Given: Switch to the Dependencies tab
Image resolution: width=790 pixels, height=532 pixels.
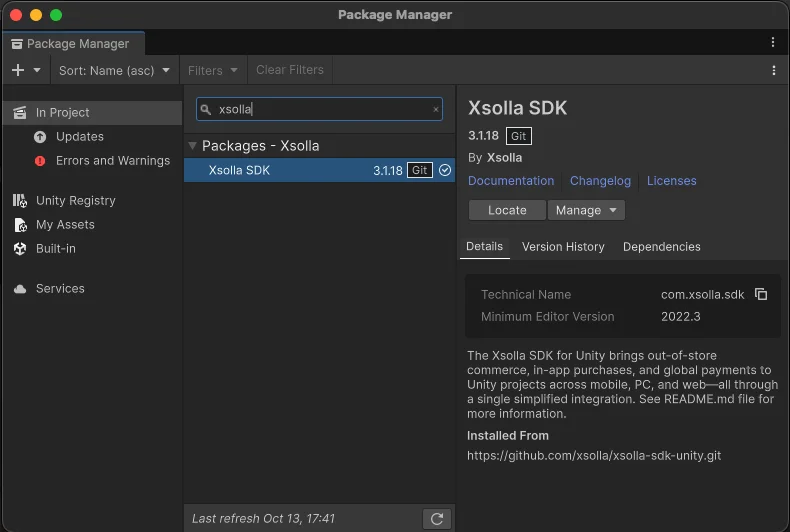Looking at the screenshot, I should [x=662, y=247].
